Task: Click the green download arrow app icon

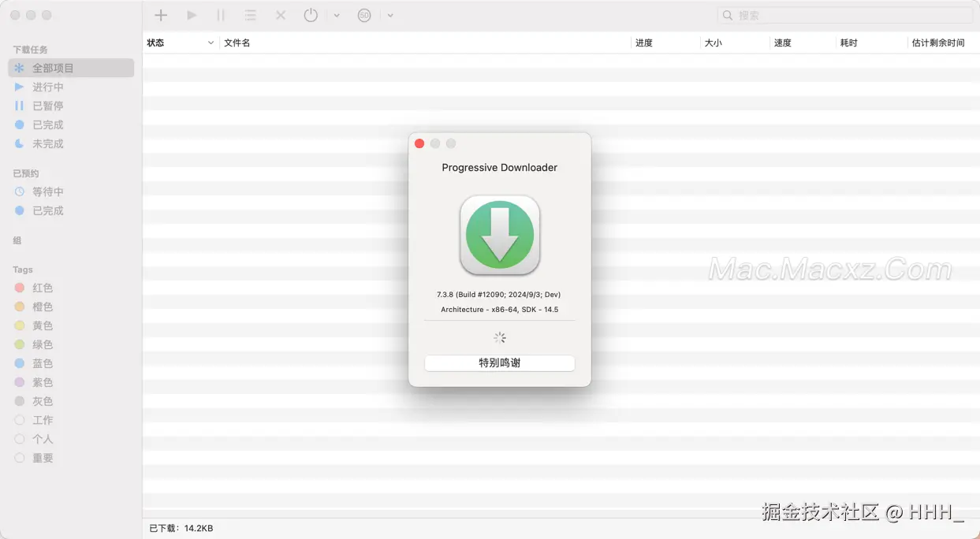Action: coord(500,235)
